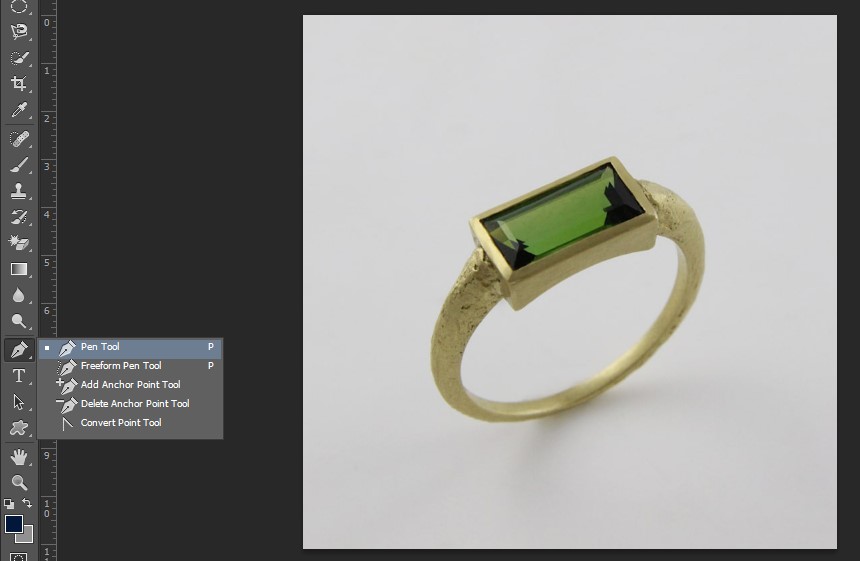Select the History Brush tool

coord(19,217)
